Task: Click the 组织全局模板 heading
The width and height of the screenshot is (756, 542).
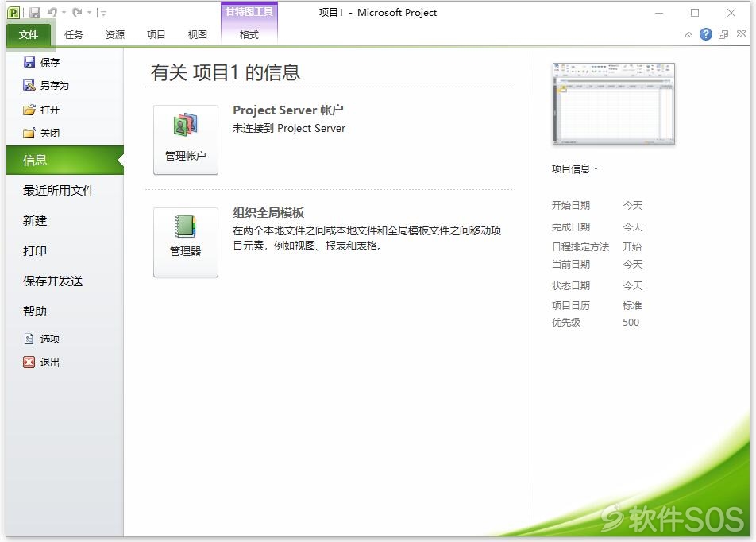Action: pos(268,213)
